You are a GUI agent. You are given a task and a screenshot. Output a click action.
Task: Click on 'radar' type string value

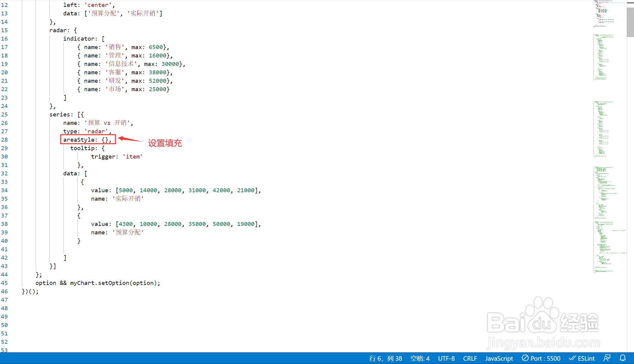point(96,131)
